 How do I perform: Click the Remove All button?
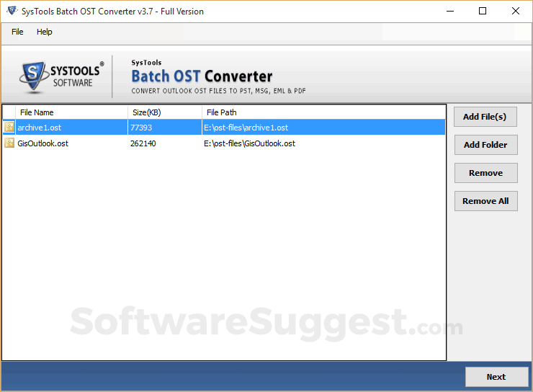[x=485, y=201]
